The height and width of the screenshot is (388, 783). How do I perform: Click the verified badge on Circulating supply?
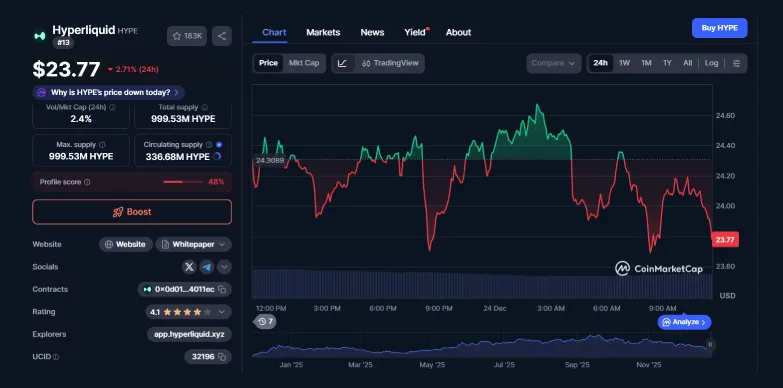pyautogui.click(x=219, y=145)
